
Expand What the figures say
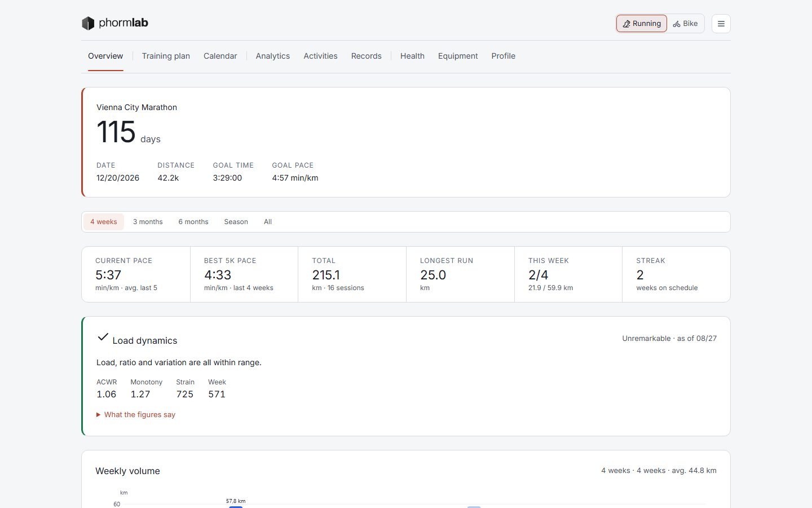coord(136,414)
